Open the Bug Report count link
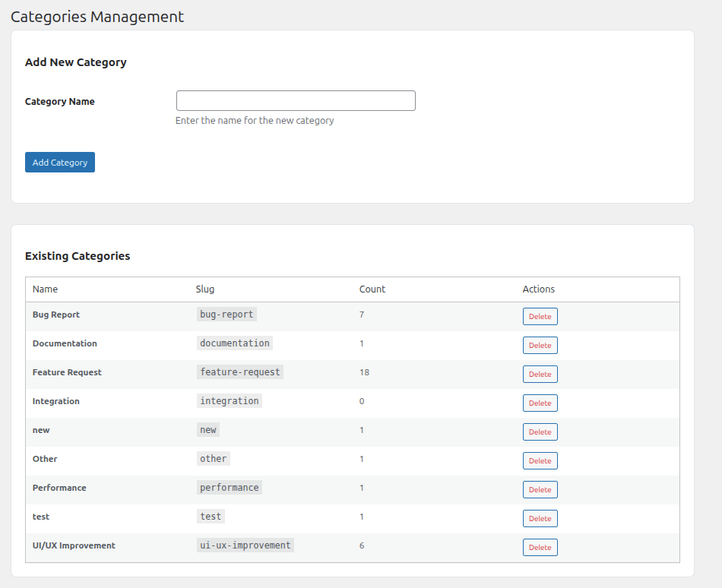 (x=362, y=315)
